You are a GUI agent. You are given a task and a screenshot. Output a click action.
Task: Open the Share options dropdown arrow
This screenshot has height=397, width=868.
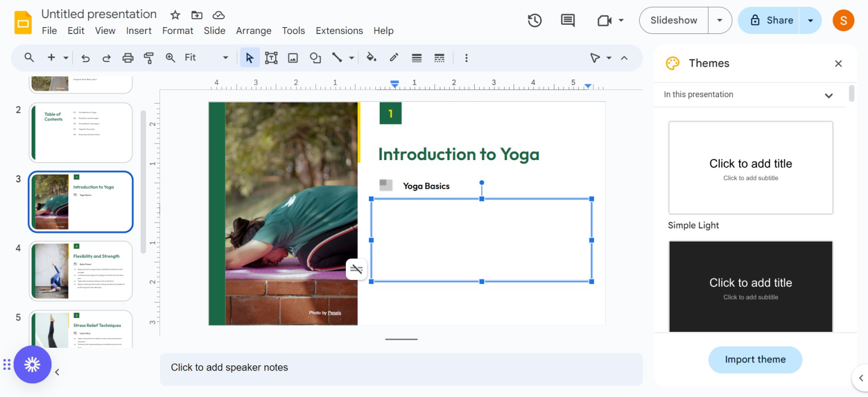(x=810, y=20)
